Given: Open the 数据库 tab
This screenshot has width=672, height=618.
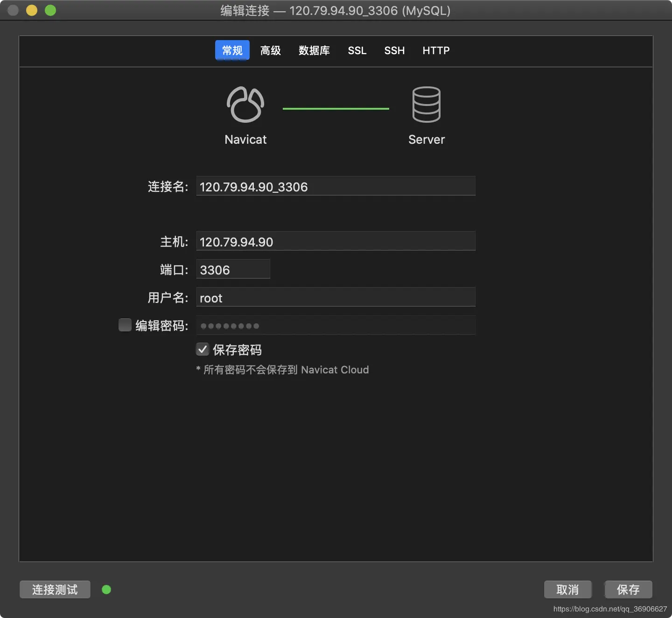Looking at the screenshot, I should point(314,50).
